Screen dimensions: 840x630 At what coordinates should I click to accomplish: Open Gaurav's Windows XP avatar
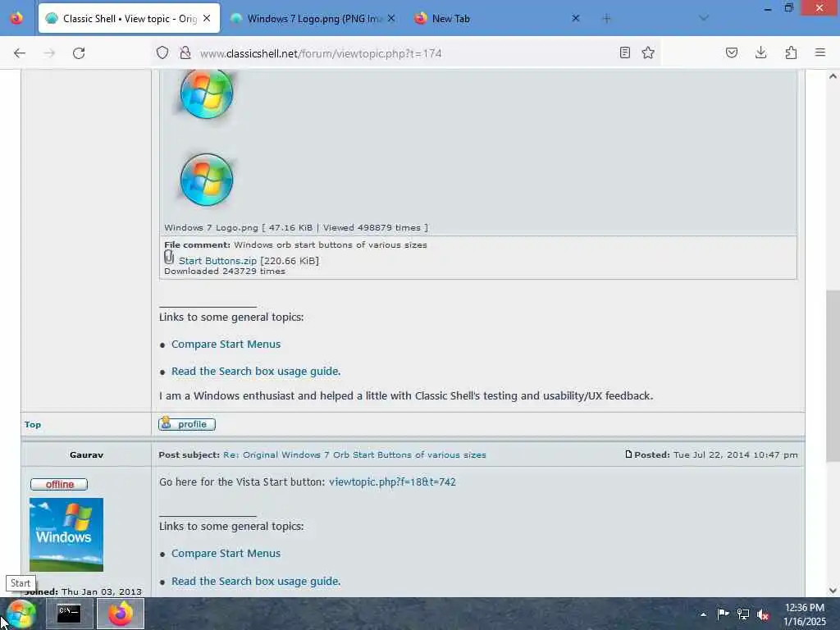66,535
